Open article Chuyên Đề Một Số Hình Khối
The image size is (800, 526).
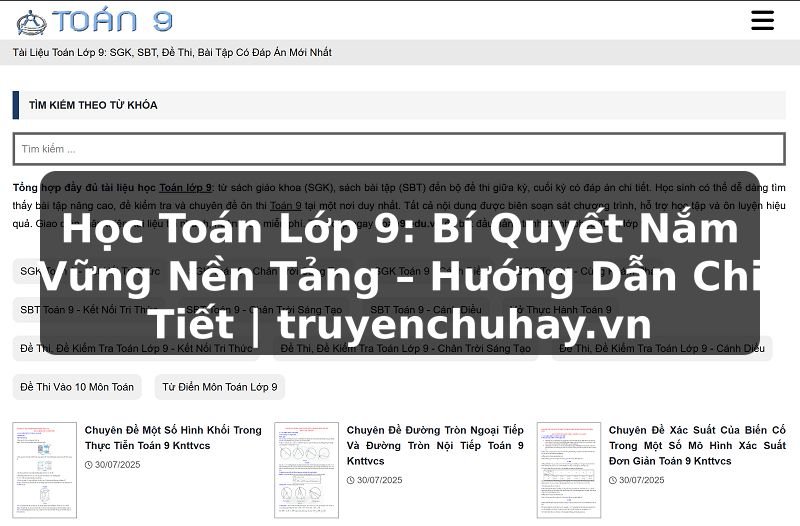pyautogui.click(x=173, y=438)
